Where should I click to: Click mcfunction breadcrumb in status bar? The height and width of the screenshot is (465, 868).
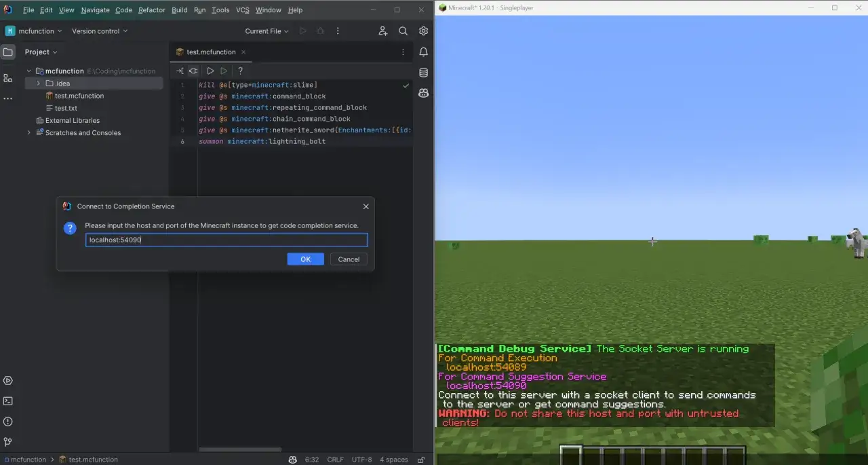point(26,460)
